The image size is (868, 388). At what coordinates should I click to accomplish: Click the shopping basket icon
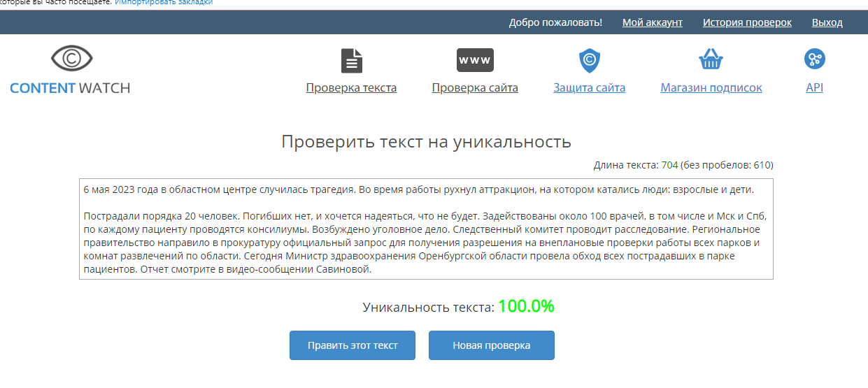pos(711,60)
